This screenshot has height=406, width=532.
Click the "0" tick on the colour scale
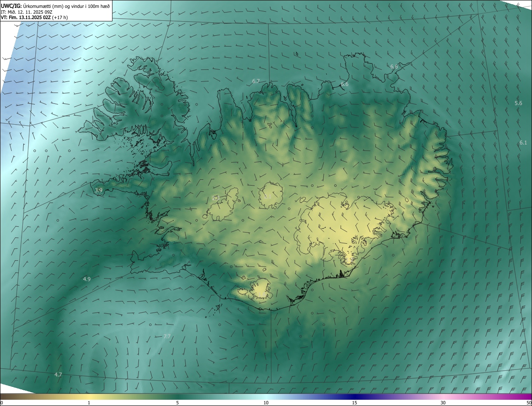click(2, 403)
